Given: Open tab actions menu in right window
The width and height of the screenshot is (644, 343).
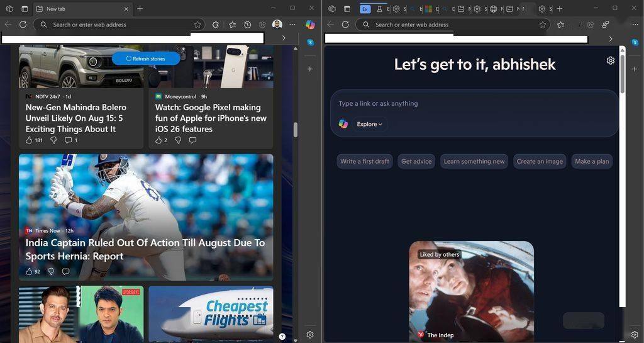Looking at the screenshot, I should [347, 9].
